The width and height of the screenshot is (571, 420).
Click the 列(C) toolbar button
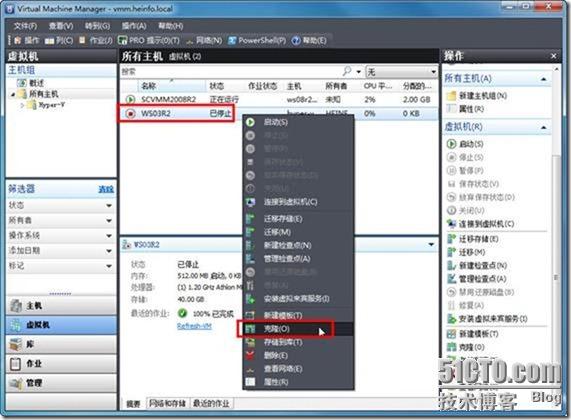59,40
